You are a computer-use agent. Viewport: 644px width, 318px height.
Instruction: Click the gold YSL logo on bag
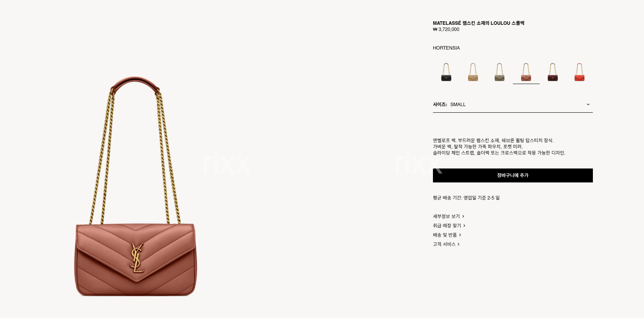[137, 258]
